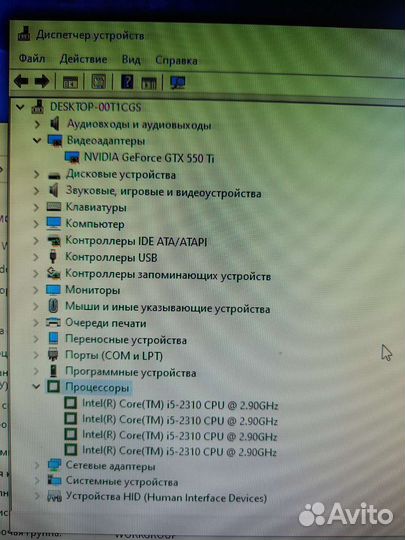Viewport: 405px width, 540px height.
Task: Click the Forward arrow toolbar icon
Action: click(42, 82)
